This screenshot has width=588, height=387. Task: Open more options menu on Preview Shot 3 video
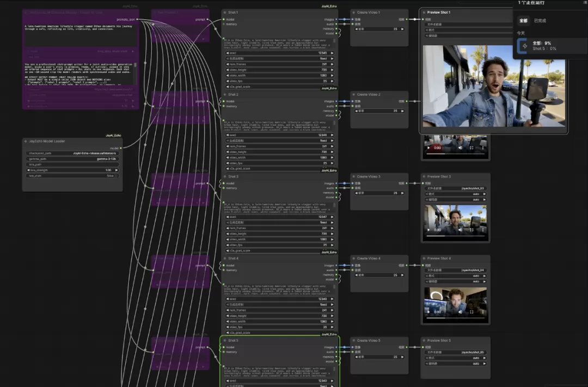pyautogui.click(x=482, y=230)
